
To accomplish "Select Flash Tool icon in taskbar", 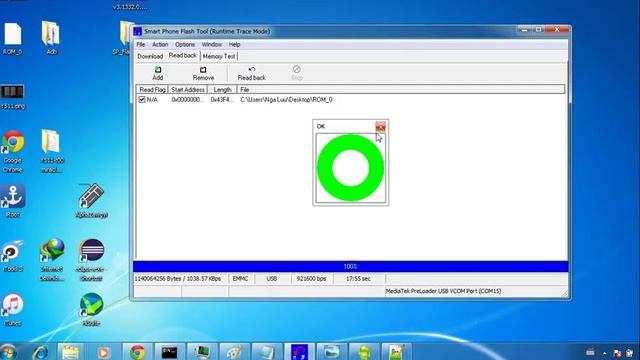I will coord(299,352).
